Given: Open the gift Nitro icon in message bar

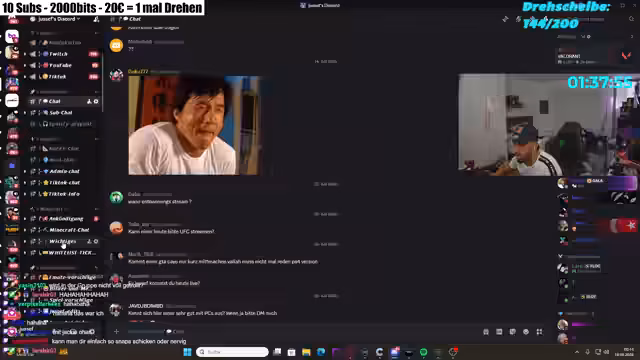Looking at the screenshot, I should coord(486,332).
